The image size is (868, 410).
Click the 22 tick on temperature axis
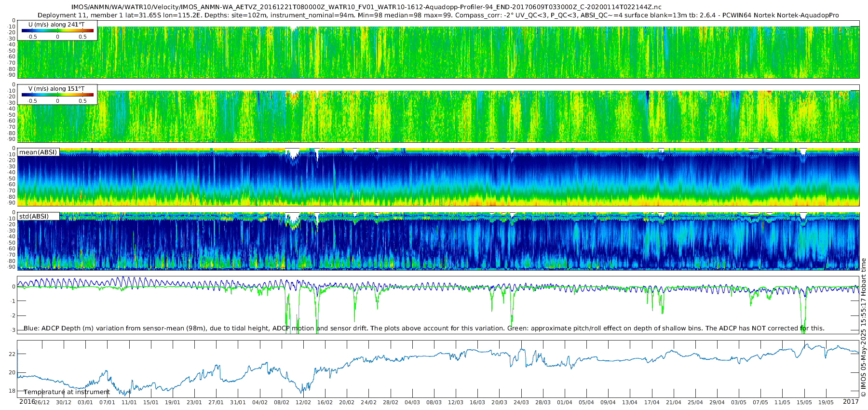pyautogui.click(x=12, y=354)
